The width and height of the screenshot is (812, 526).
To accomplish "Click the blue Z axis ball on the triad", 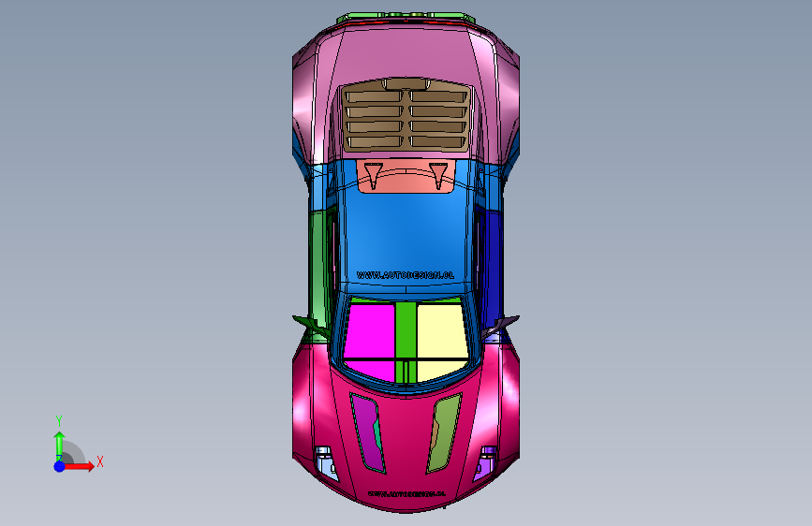I will [60, 466].
